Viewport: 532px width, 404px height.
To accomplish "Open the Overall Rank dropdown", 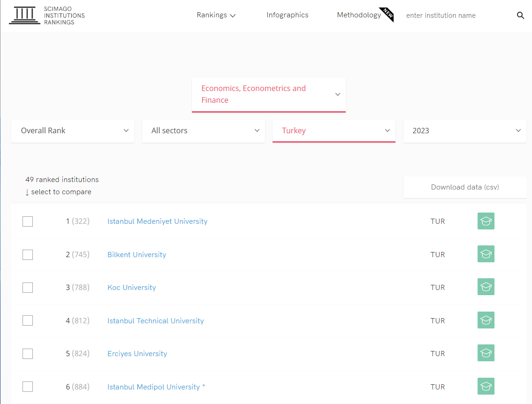I will (73, 131).
